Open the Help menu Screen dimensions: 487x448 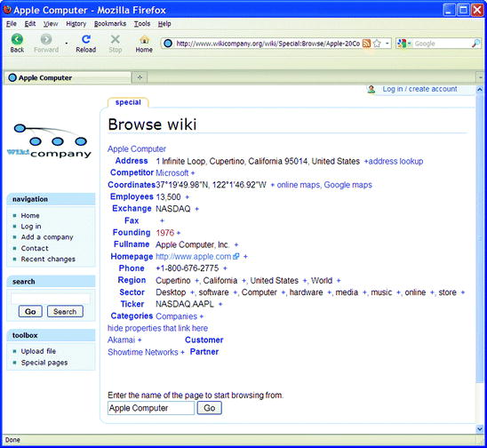click(164, 24)
